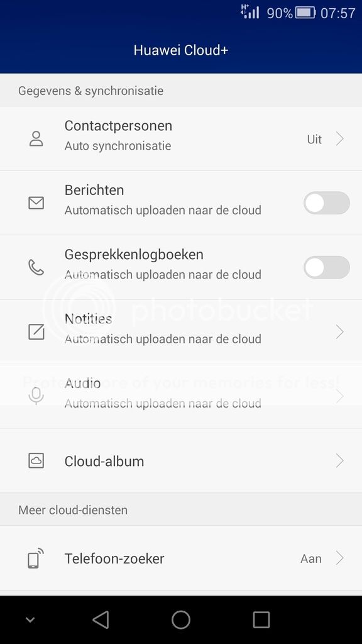Tap the Gesprekkenlogboeken phone icon
The height and width of the screenshot is (644, 362).
click(36, 267)
